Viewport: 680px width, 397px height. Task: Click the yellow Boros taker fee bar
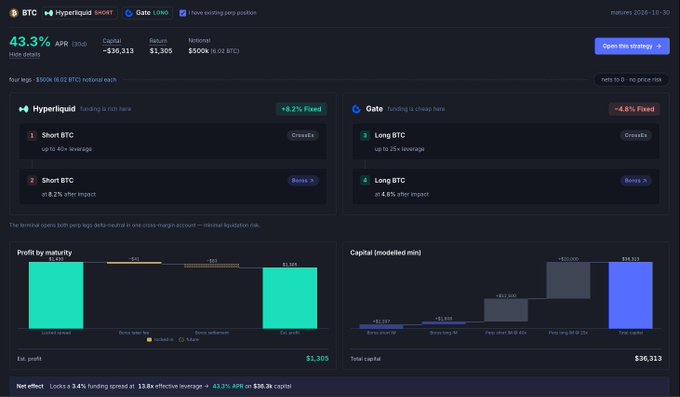[x=134, y=263]
